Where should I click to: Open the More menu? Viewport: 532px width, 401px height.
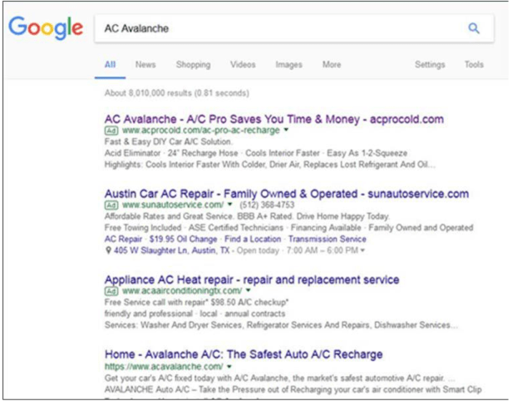332,65
